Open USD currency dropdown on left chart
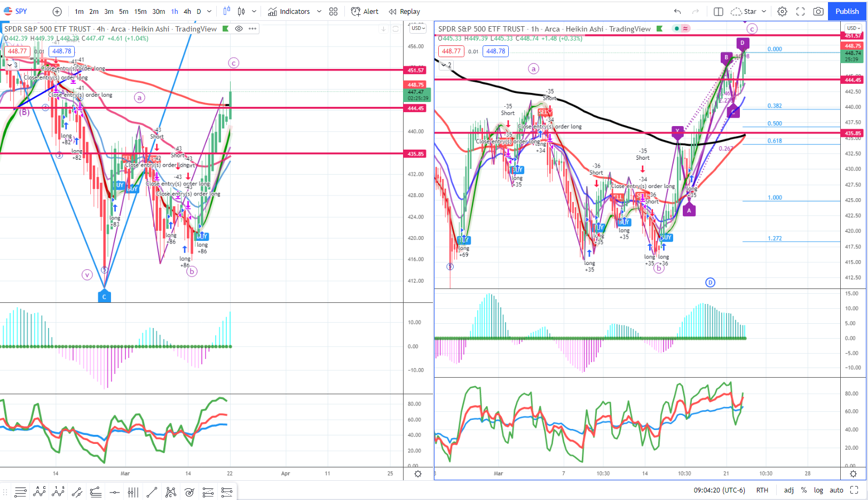The height and width of the screenshot is (500, 868). [x=419, y=28]
